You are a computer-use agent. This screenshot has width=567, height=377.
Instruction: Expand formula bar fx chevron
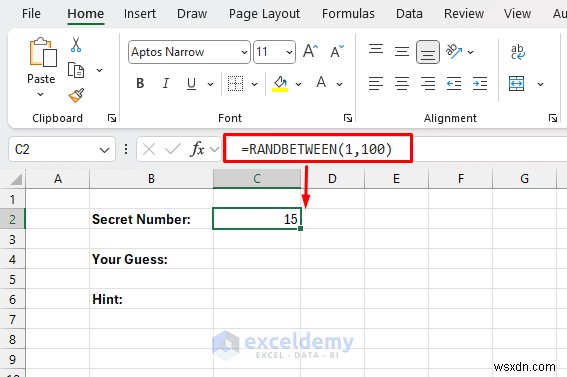(x=214, y=149)
